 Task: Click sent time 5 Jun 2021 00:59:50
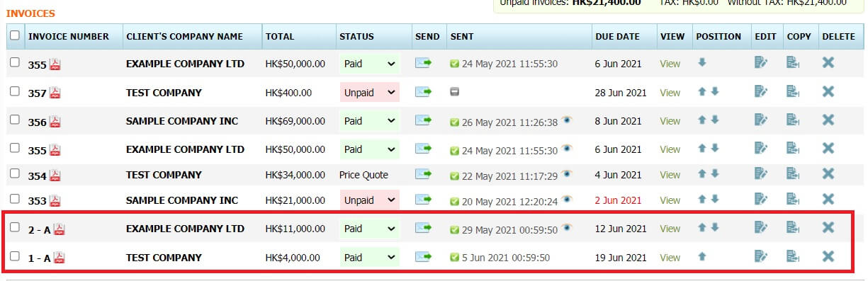tap(506, 258)
